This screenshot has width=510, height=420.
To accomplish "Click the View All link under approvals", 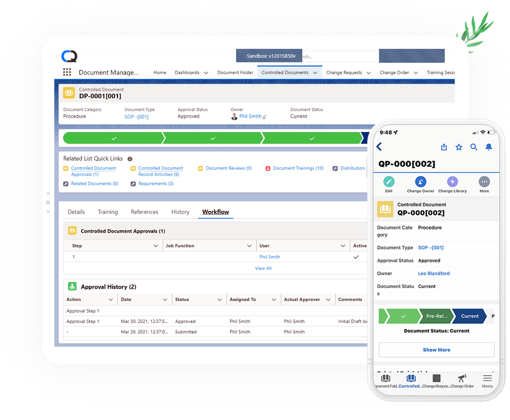I will coord(263,268).
